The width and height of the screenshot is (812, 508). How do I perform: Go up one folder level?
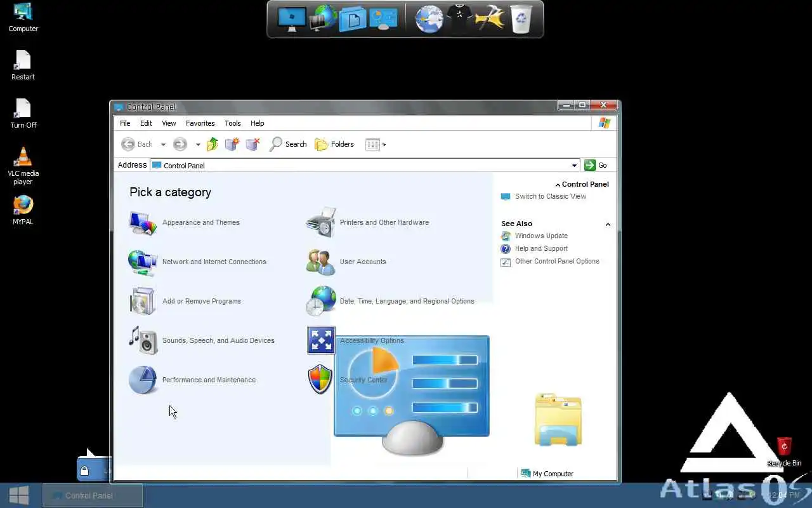point(213,144)
